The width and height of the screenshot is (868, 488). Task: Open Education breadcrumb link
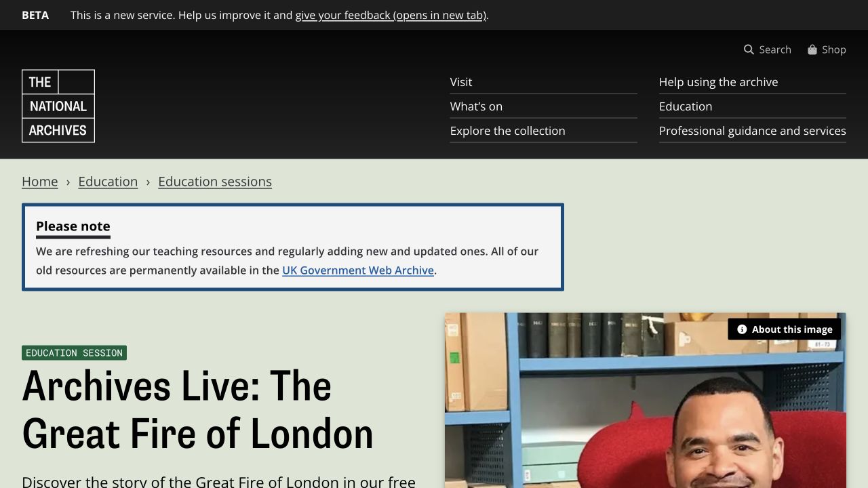click(108, 182)
